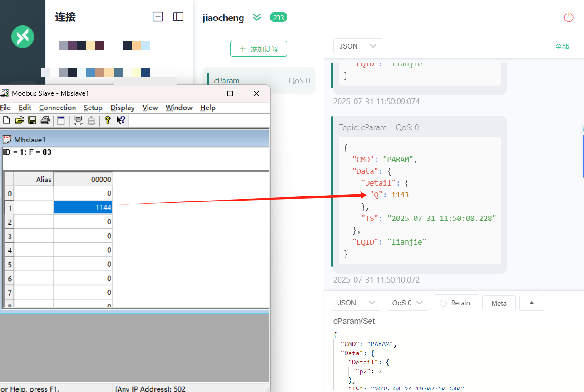
Task: Open the Connection menu in Modbus Slave
Action: coord(57,108)
